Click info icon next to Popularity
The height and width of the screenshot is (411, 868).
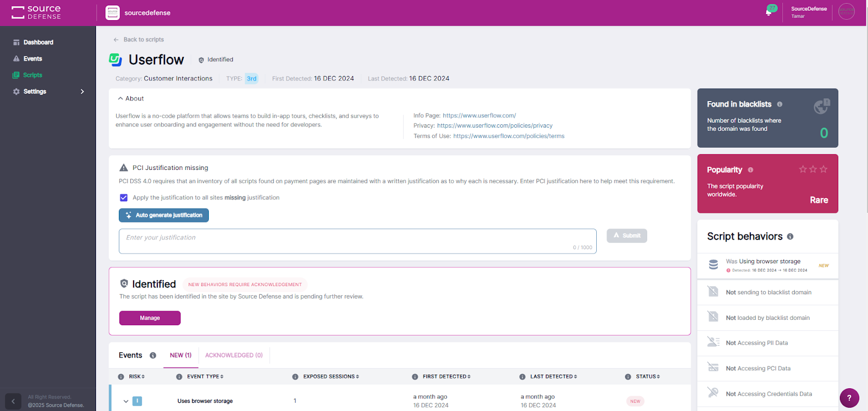750,170
